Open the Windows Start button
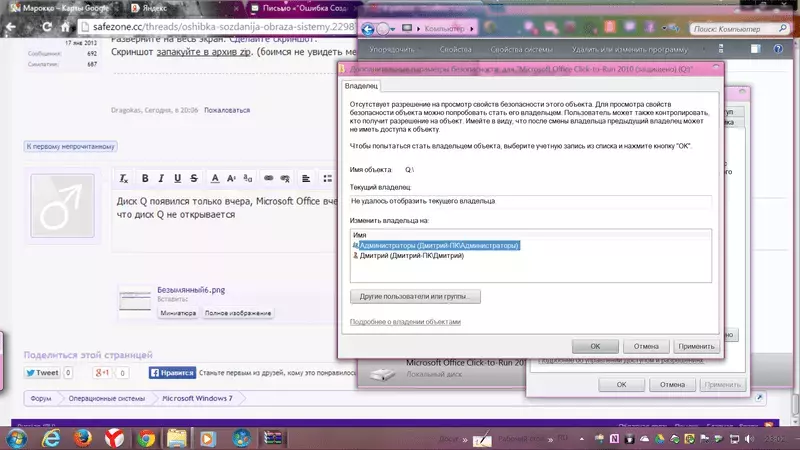Viewport: 800px width, 450px height. (16, 438)
